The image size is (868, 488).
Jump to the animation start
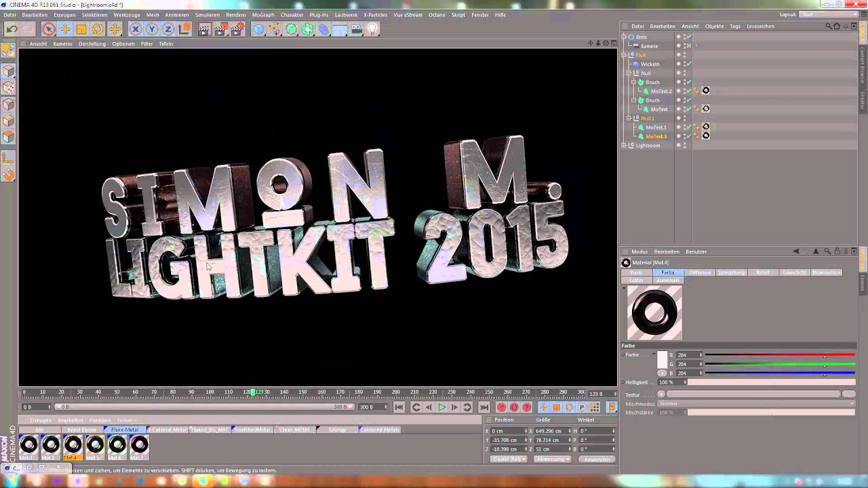tap(399, 407)
